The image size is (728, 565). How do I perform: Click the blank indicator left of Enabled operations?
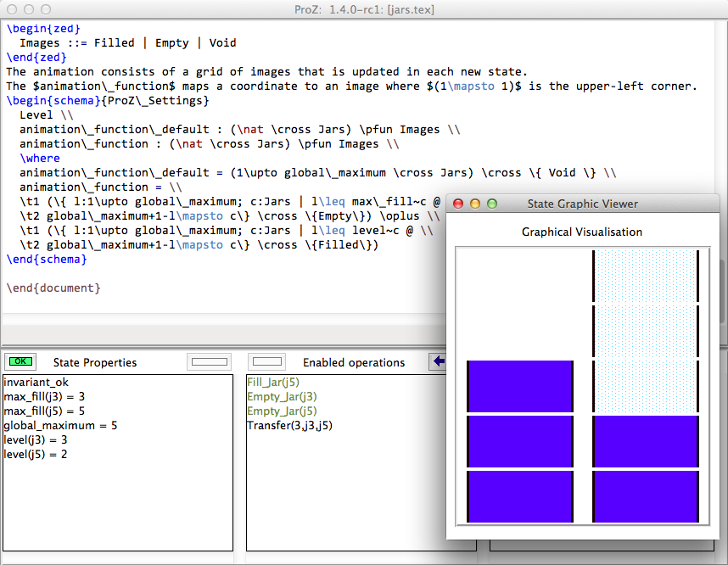[x=268, y=361]
